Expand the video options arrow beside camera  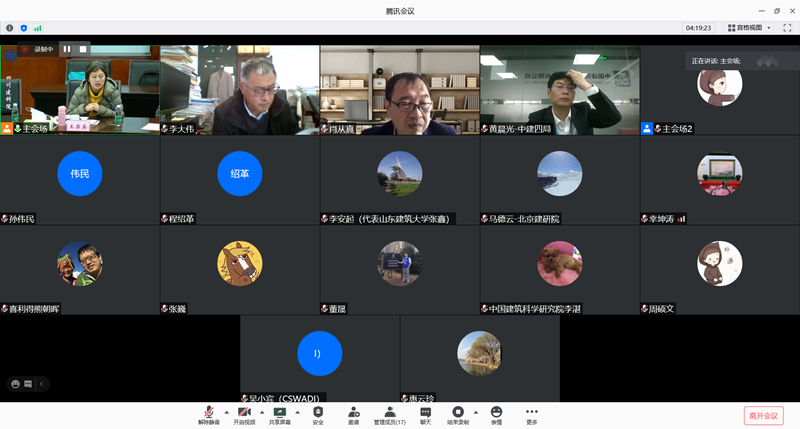point(261,411)
